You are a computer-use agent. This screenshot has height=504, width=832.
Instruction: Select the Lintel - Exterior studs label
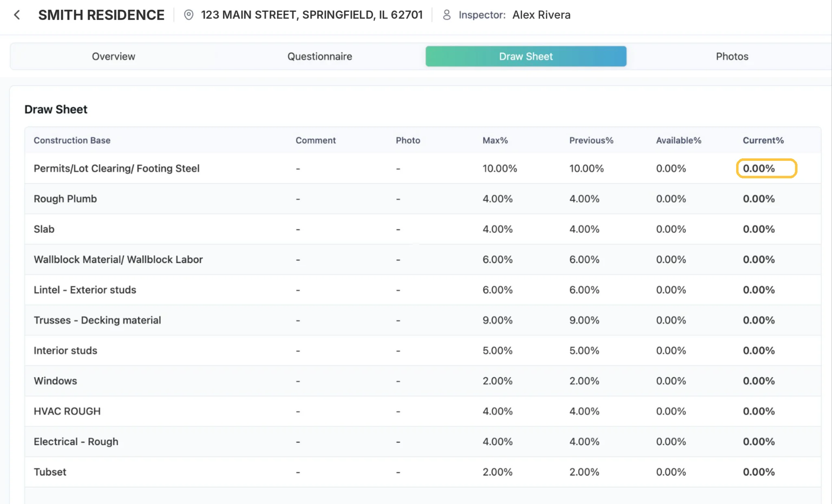85,290
